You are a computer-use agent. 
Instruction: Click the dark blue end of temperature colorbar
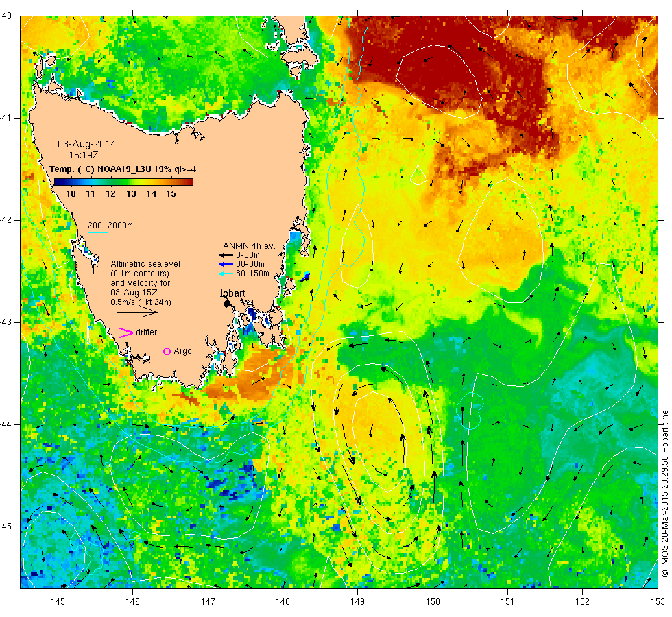(58, 182)
